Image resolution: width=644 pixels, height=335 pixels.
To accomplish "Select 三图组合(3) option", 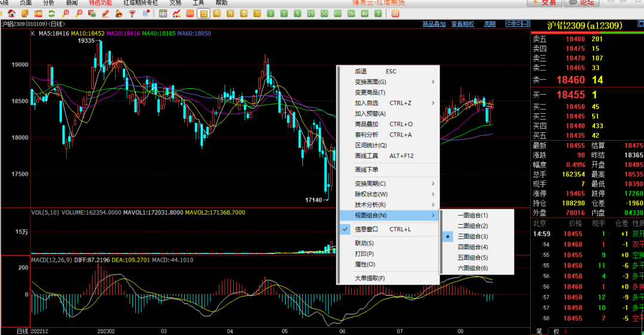I will pyautogui.click(x=477, y=237).
